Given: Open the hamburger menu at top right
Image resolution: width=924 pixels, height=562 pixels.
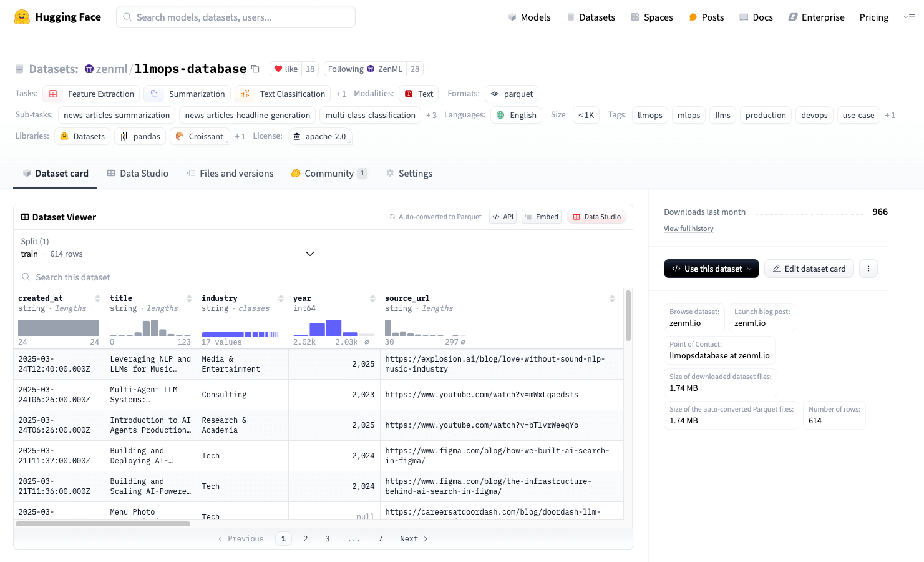Looking at the screenshot, I should click(909, 17).
